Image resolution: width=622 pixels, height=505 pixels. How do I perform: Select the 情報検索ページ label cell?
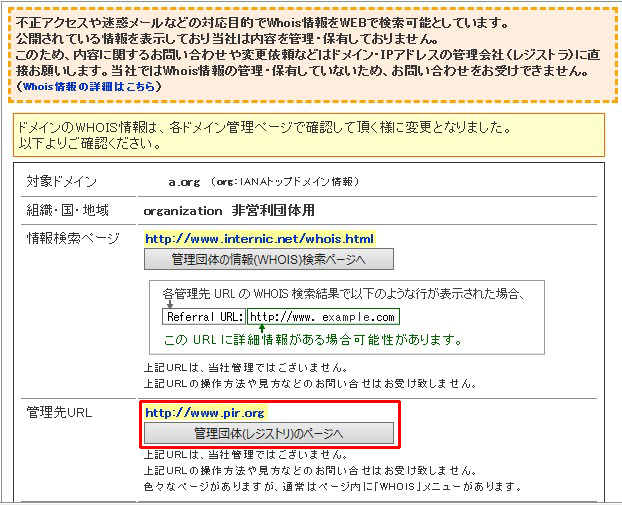pos(72,239)
